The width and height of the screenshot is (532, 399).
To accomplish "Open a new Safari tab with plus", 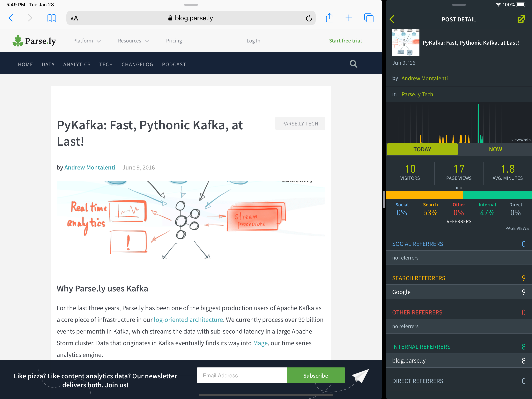I will pos(349,18).
